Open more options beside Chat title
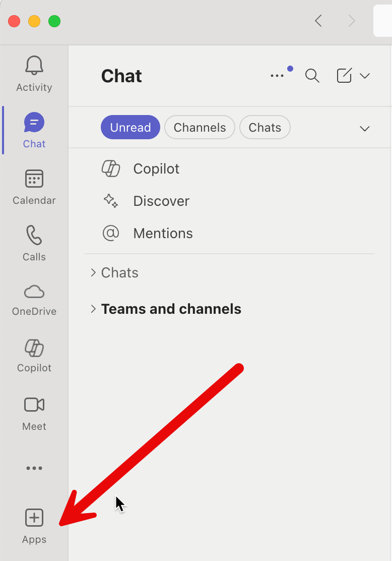Screen dimensions: 392x561 point(277,76)
